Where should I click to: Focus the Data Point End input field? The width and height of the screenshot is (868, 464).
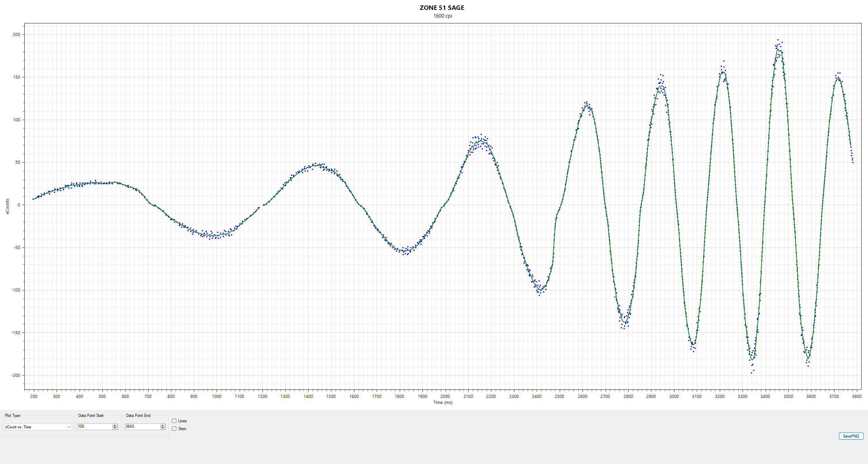pos(143,426)
